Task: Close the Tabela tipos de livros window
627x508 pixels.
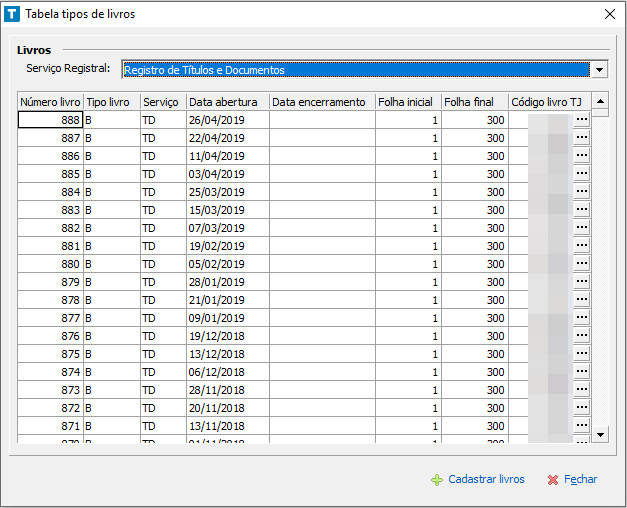Action: coord(609,14)
